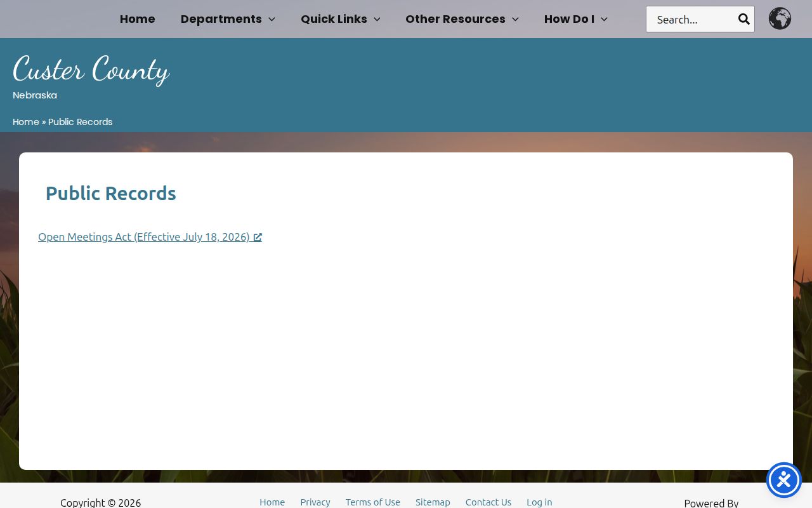Expand the Departments dropdown menu
This screenshot has width=812, height=508.
[x=228, y=19]
